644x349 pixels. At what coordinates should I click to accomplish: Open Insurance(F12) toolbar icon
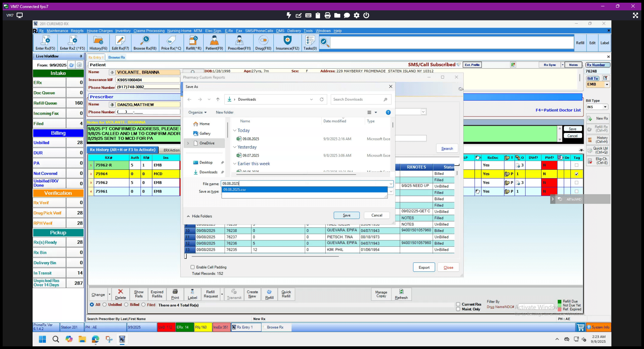[287, 43]
